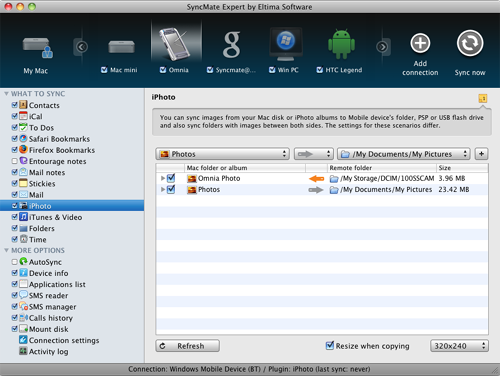Uncheck the Omnia Photo row checkbox
500x376 pixels.
coord(171,178)
